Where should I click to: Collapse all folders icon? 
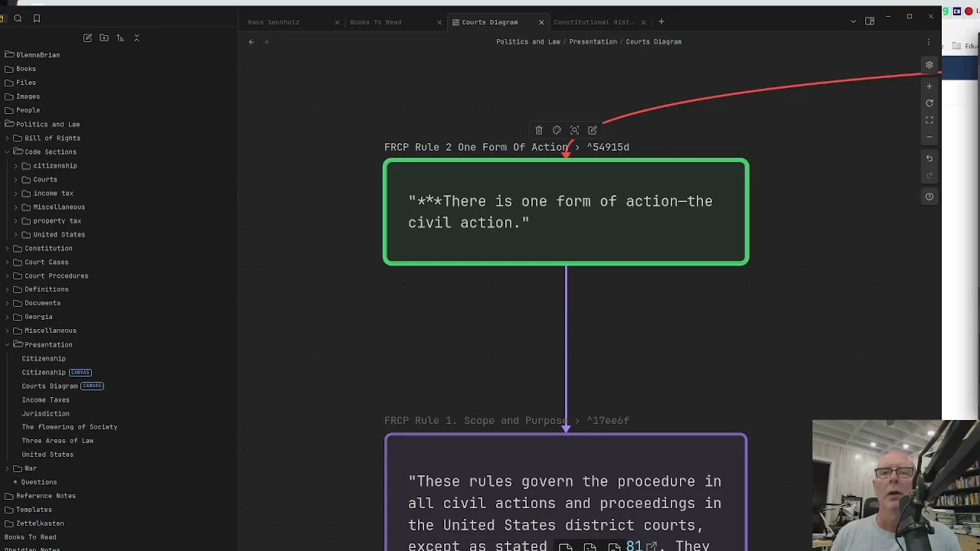pos(137,37)
